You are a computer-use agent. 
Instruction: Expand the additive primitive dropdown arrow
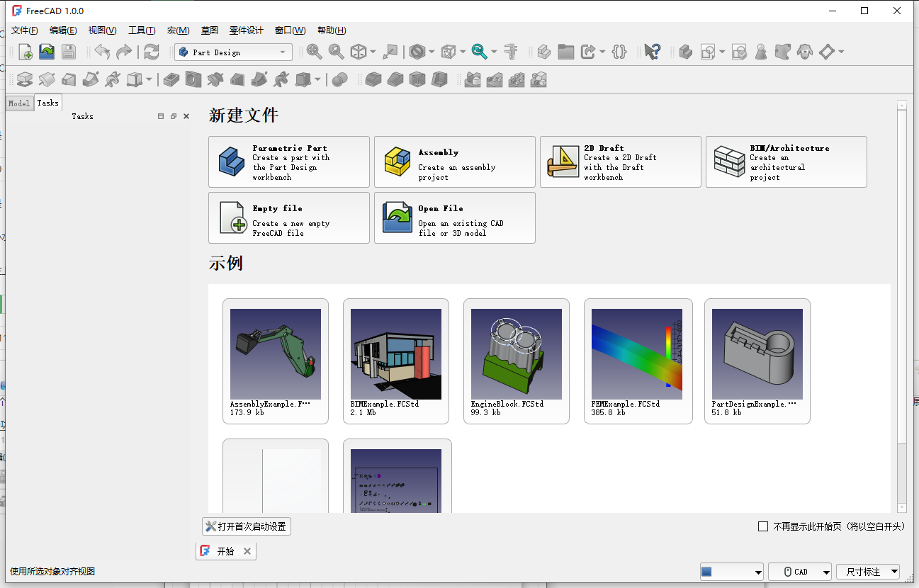(x=149, y=79)
